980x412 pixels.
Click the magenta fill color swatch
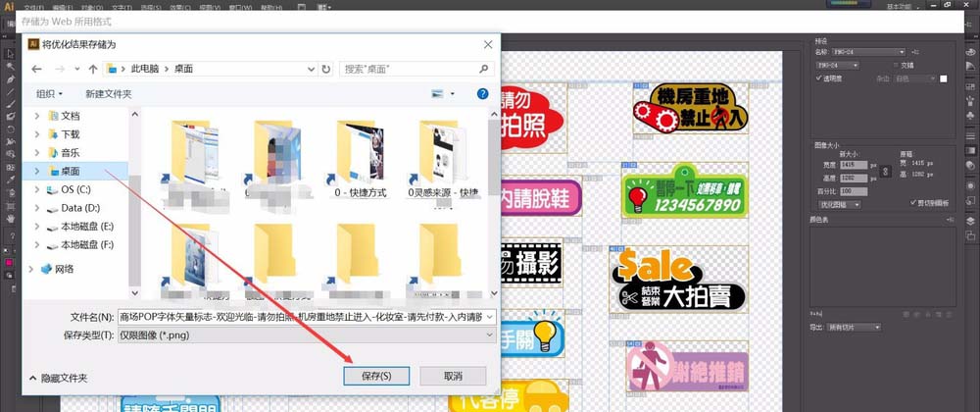10,262
